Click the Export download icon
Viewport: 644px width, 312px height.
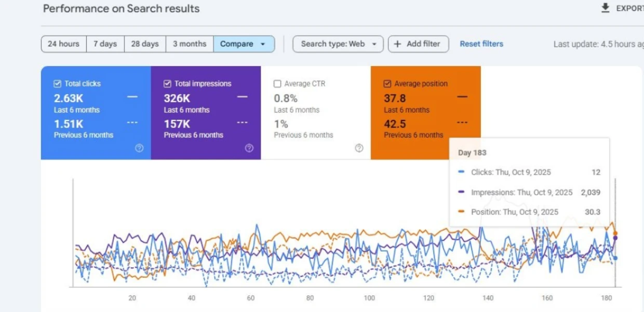coord(605,8)
